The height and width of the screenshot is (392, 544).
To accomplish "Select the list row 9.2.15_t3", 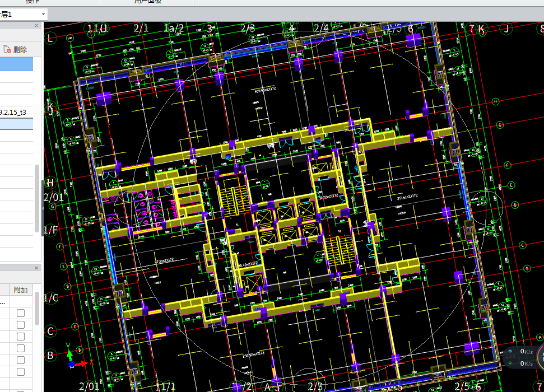I will click(16, 112).
